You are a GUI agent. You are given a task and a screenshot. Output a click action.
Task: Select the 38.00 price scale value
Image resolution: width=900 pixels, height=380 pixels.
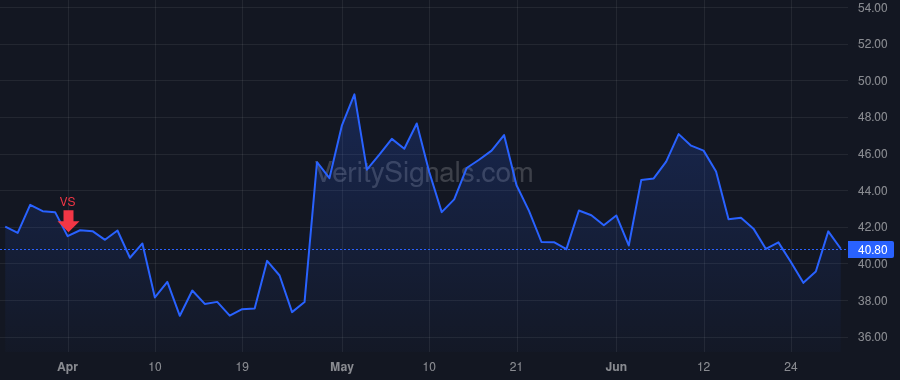pyautogui.click(x=871, y=301)
